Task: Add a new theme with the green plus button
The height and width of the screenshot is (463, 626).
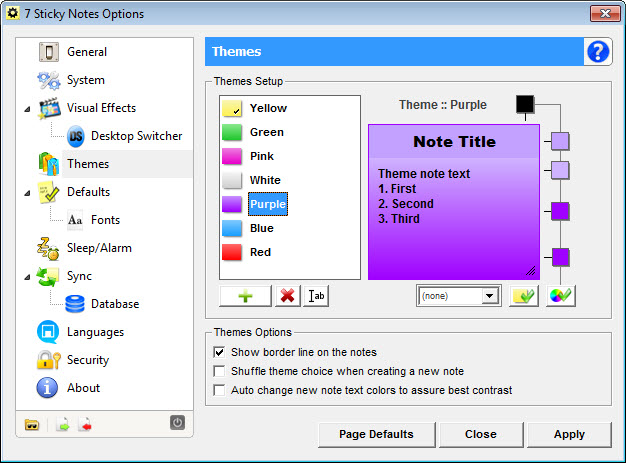Action: click(x=244, y=296)
